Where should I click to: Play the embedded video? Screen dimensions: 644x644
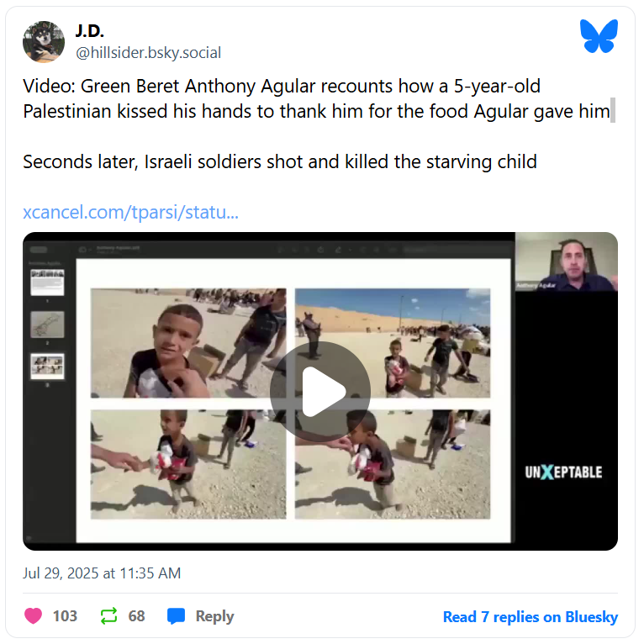(x=320, y=392)
